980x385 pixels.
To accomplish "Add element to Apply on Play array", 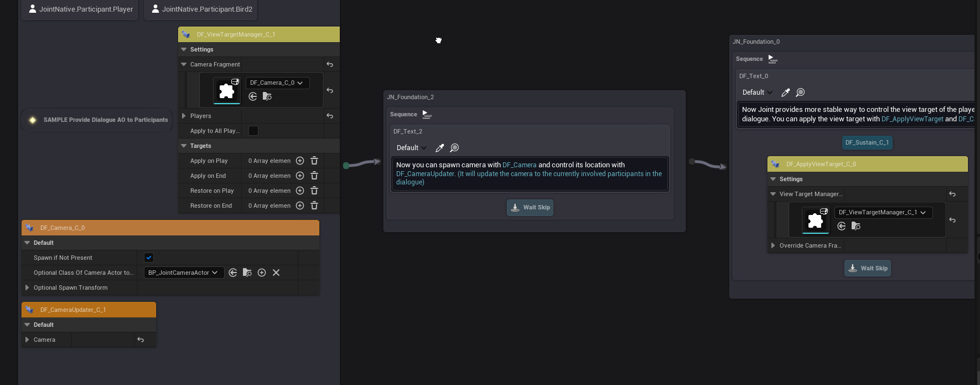I will coord(300,161).
